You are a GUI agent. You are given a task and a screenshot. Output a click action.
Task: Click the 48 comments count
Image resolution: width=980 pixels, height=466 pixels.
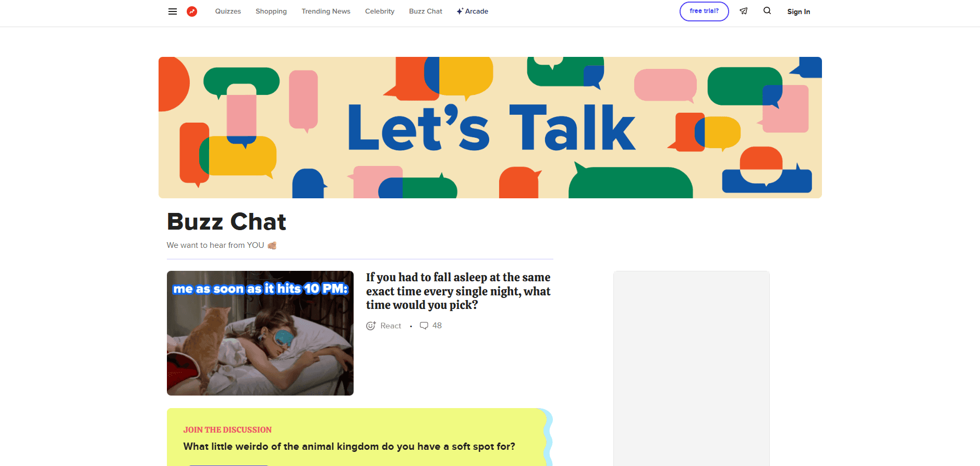[437, 326]
